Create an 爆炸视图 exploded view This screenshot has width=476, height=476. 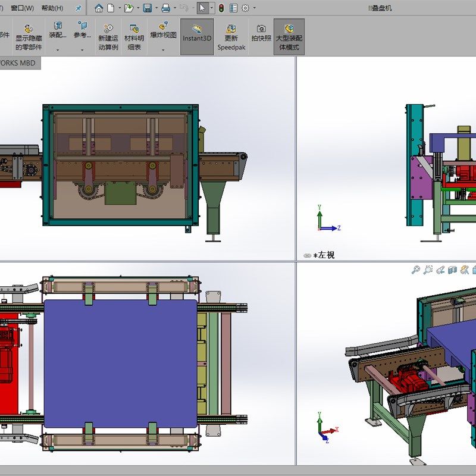point(163,30)
